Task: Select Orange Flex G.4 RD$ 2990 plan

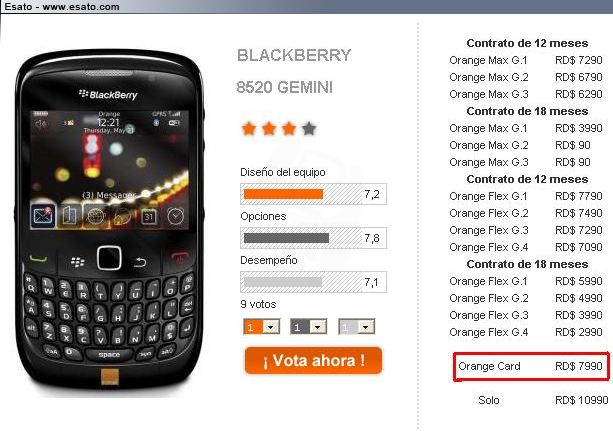Action: click(526, 332)
